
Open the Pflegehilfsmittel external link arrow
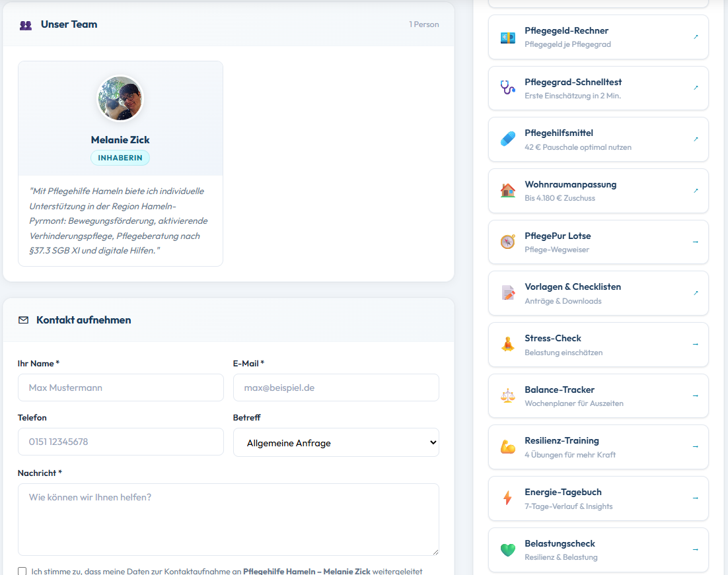tap(695, 139)
